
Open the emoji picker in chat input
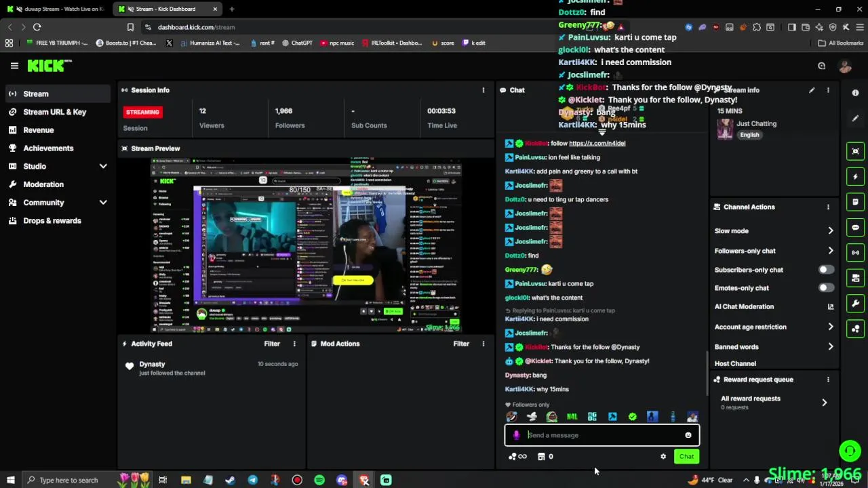(x=688, y=435)
